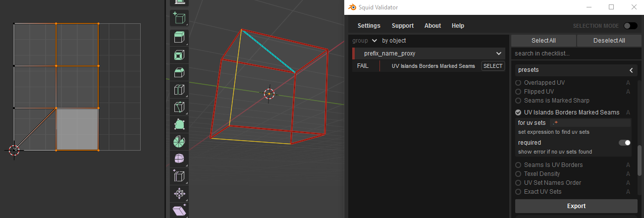Select the Spin tool
This screenshot has width=644, height=218.
point(179,142)
